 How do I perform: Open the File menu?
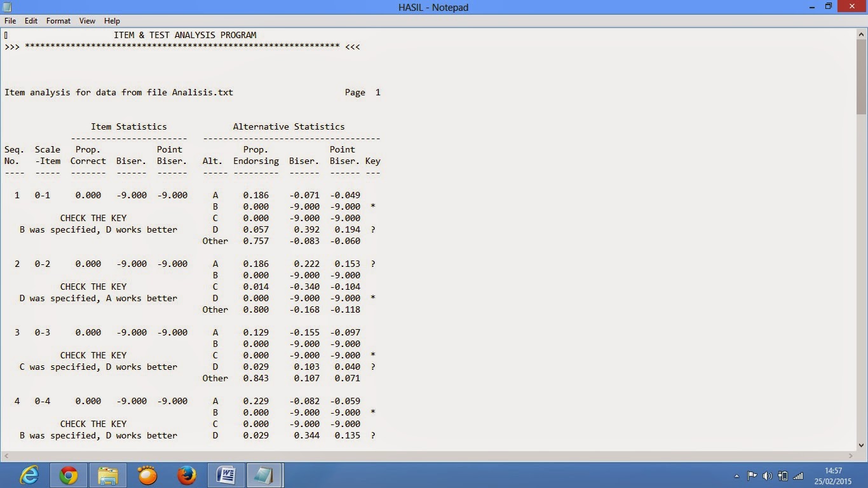pyautogui.click(x=10, y=21)
